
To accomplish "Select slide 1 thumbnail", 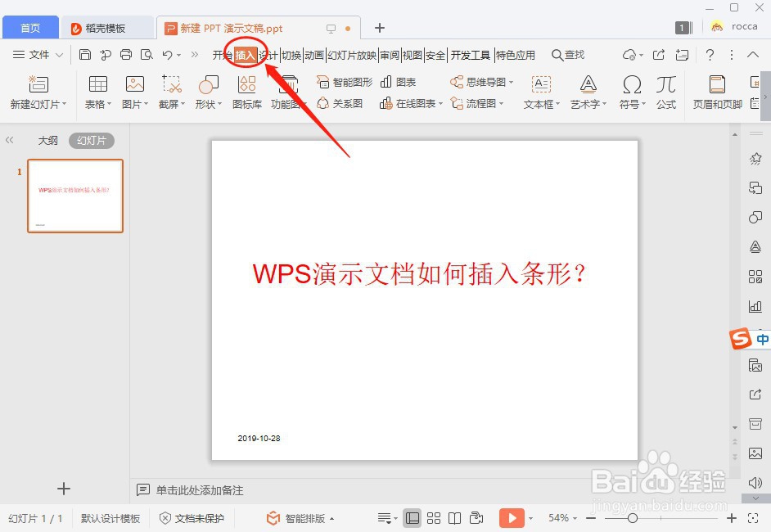I will pos(75,196).
